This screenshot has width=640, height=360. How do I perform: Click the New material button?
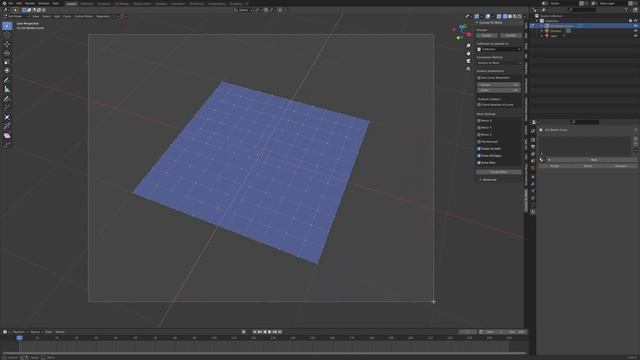[593, 160]
